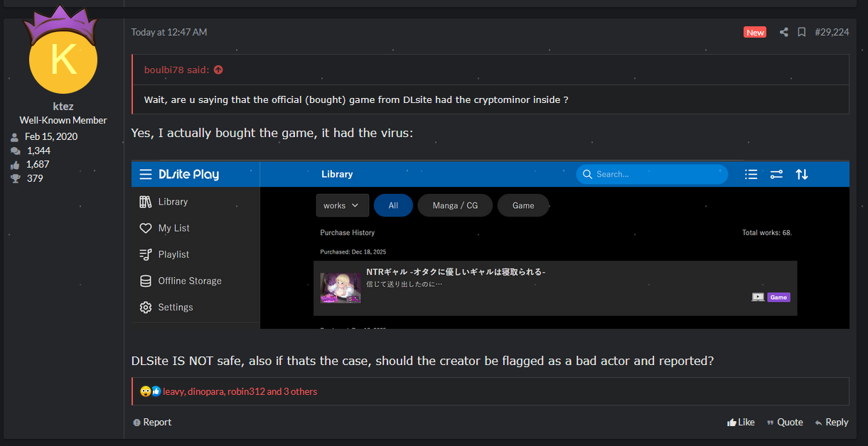Bookmark this post
The height and width of the screenshot is (446, 868).
point(801,32)
